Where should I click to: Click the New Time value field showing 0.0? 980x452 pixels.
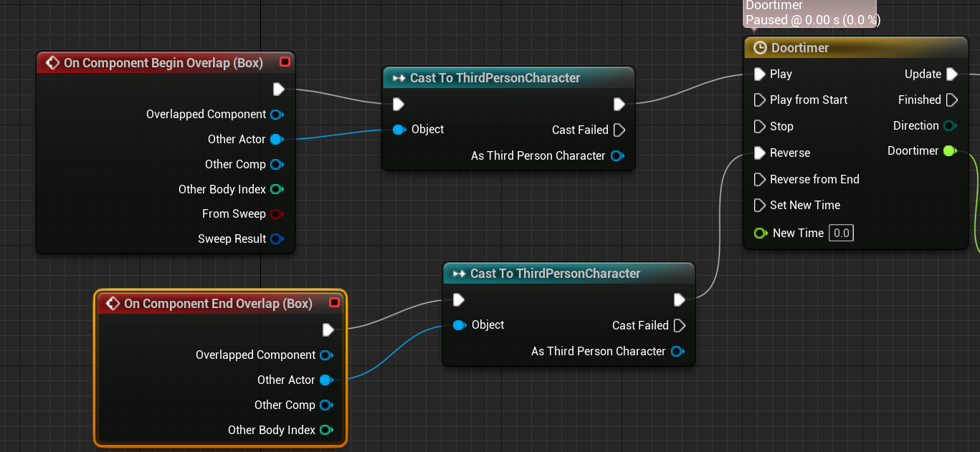[841, 233]
